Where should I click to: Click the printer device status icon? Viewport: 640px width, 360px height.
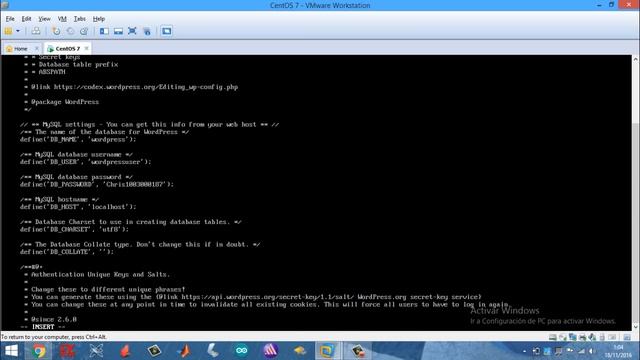(582, 337)
